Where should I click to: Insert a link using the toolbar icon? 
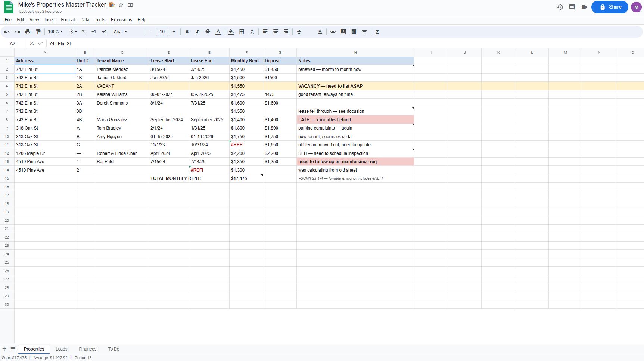point(333,32)
